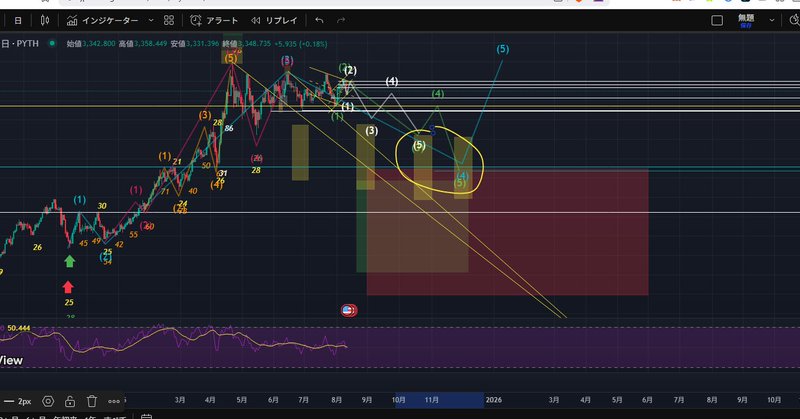
Task: Select the orange (5) wave label at peak
Action: coord(231,58)
